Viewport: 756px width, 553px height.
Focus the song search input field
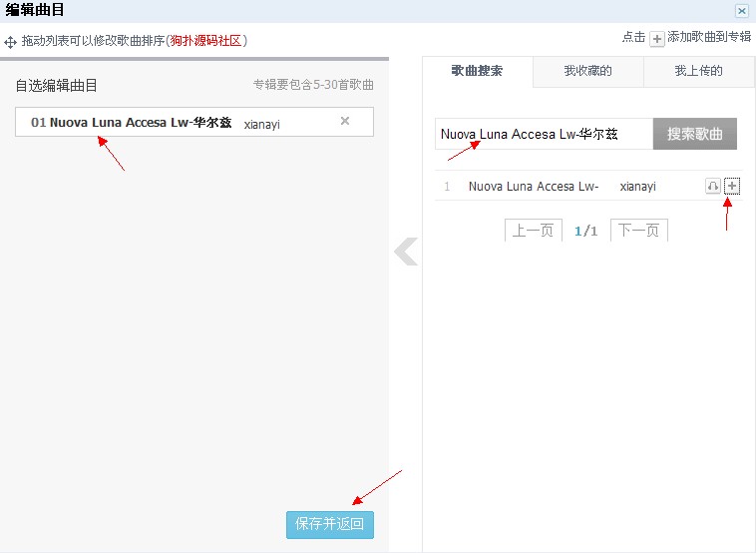pos(544,134)
